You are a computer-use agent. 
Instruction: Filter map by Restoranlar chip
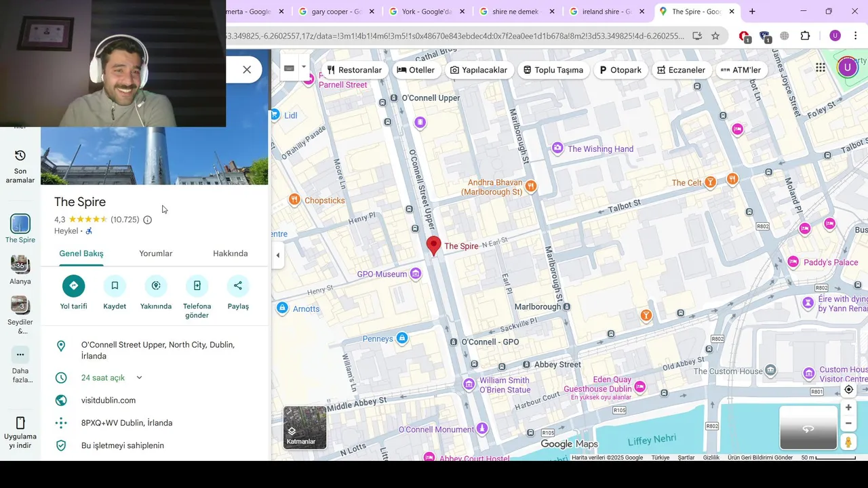354,70
